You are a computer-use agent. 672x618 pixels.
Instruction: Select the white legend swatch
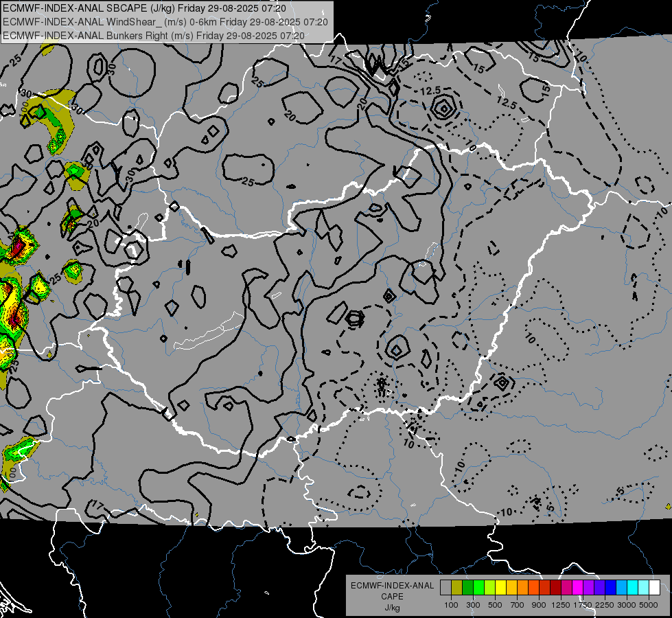(654, 588)
